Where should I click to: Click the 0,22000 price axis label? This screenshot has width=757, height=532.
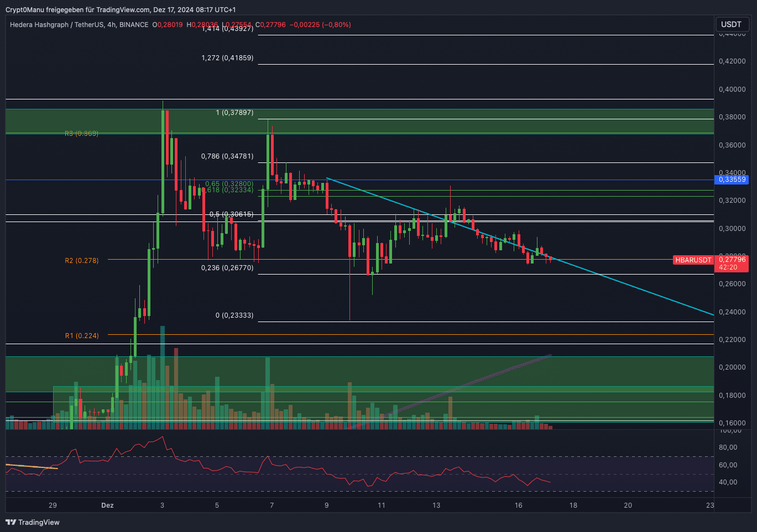[732, 340]
